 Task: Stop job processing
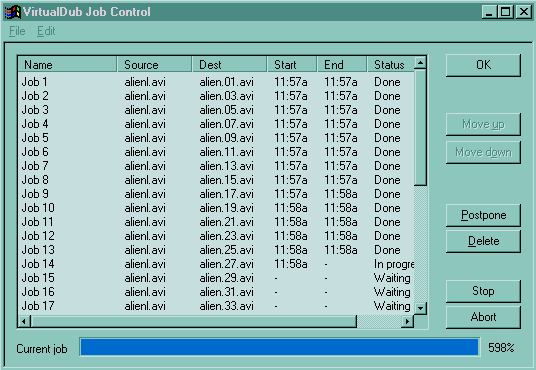click(x=483, y=291)
